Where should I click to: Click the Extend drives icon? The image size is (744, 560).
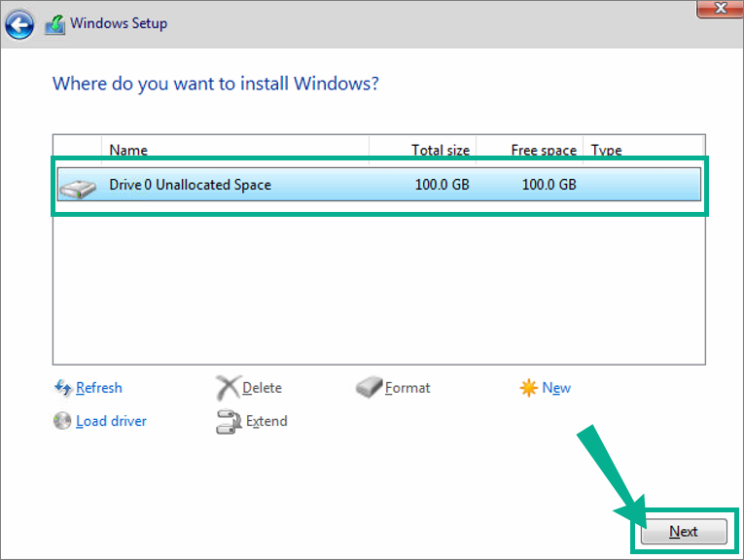229,422
